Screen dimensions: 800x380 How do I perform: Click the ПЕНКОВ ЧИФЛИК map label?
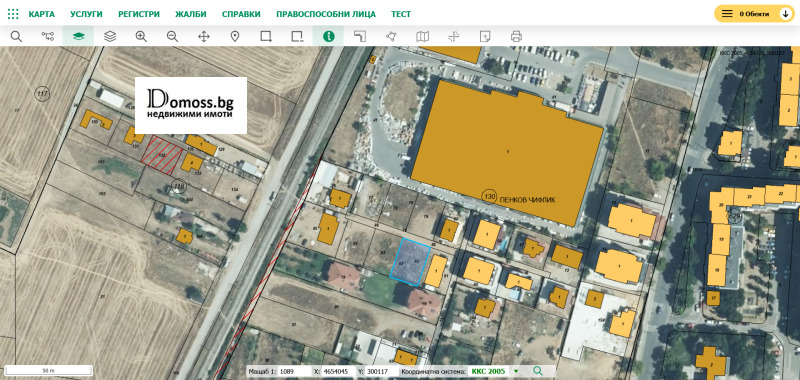528,200
